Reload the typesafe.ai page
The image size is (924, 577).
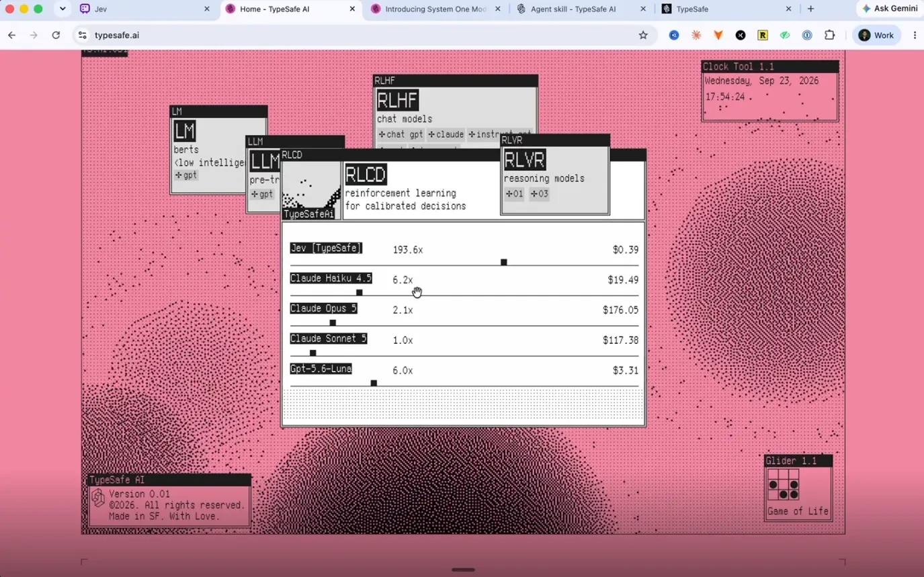[x=56, y=36]
